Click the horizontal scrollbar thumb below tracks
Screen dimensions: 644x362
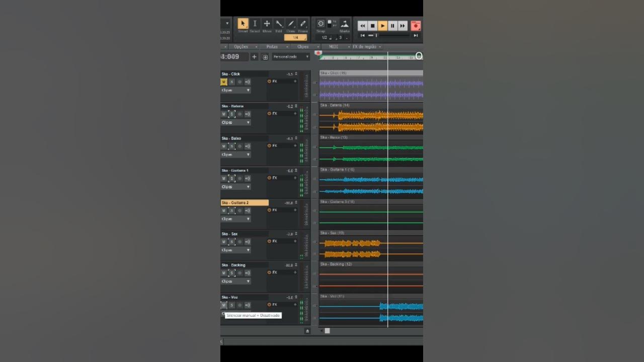(x=327, y=331)
